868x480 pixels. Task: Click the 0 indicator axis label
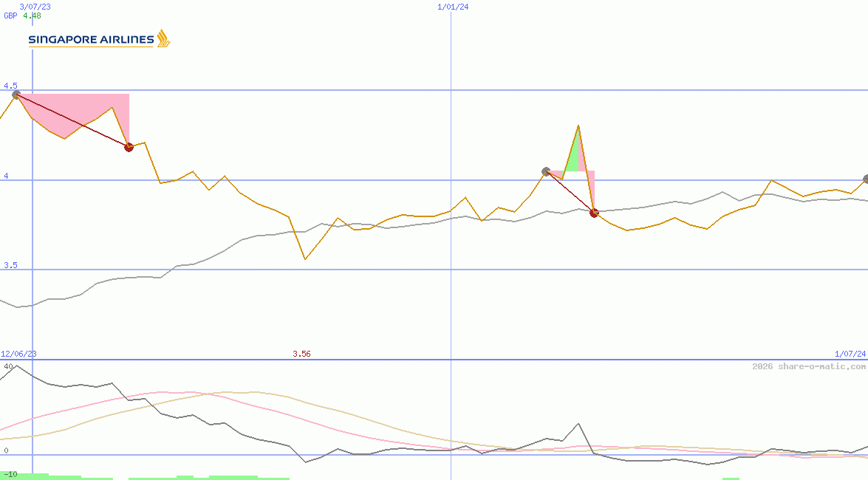point(6,450)
